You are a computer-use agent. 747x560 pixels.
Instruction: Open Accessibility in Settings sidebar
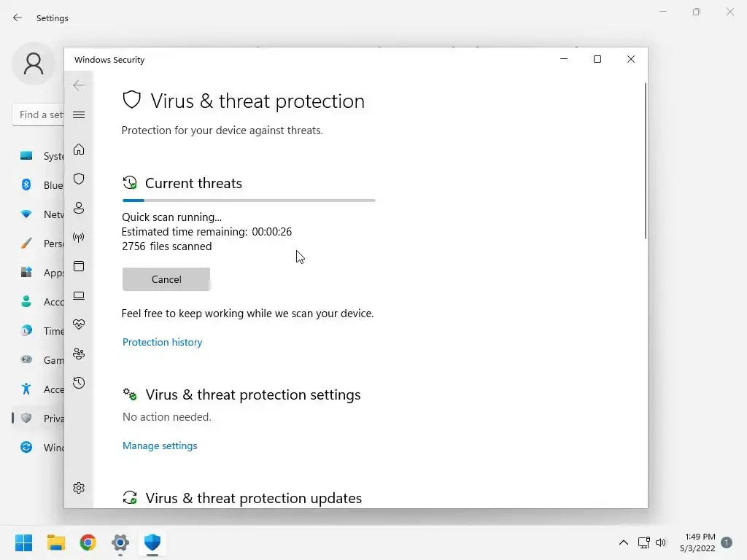42,389
